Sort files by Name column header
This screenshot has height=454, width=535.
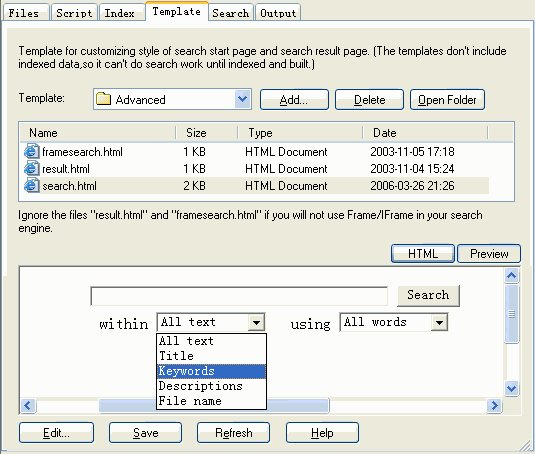click(x=98, y=133)
